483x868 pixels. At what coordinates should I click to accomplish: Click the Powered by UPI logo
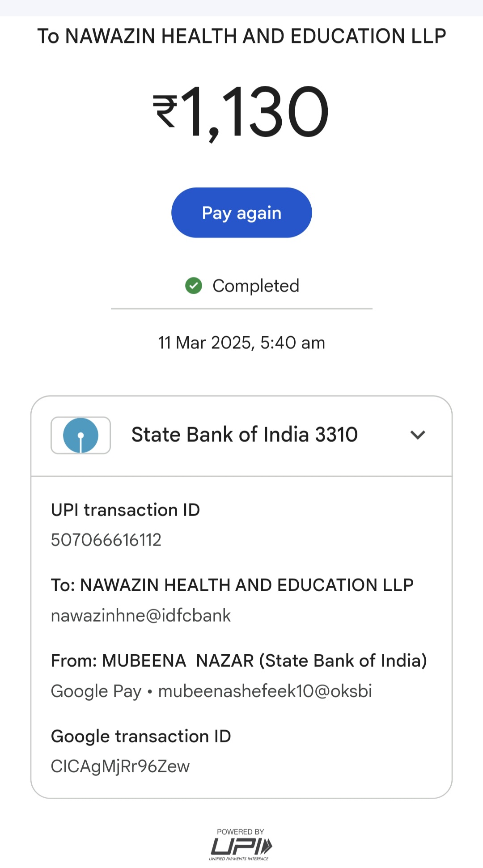[241, 845]
